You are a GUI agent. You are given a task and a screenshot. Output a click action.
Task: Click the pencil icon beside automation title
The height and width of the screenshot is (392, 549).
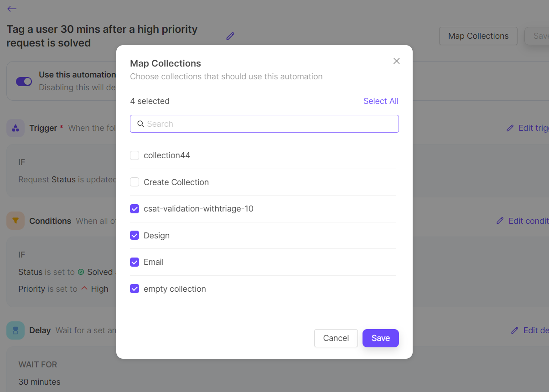[230, 36]
